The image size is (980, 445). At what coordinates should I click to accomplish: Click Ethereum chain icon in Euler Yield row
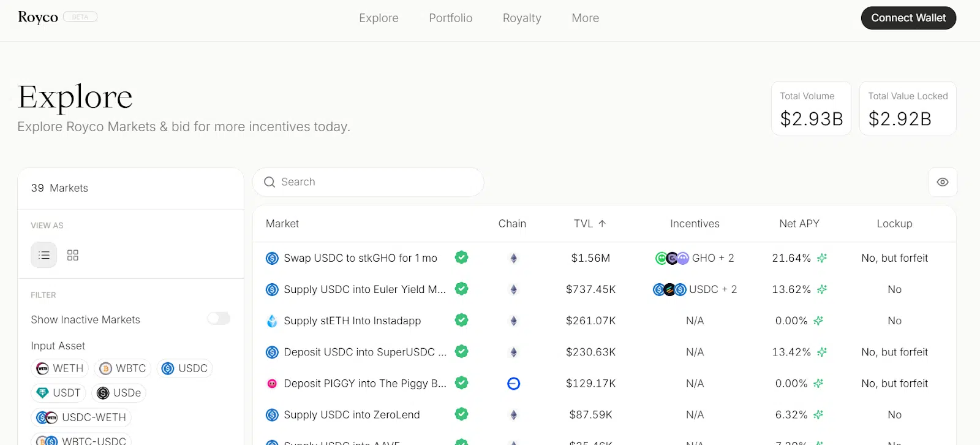click(x=514, y=289)
